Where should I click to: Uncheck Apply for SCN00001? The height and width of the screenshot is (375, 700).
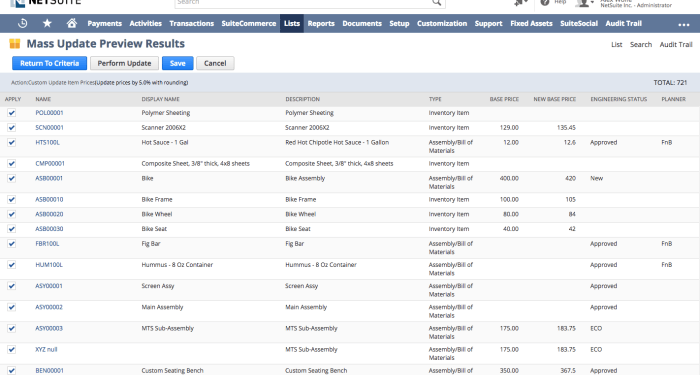coord(12,128)
